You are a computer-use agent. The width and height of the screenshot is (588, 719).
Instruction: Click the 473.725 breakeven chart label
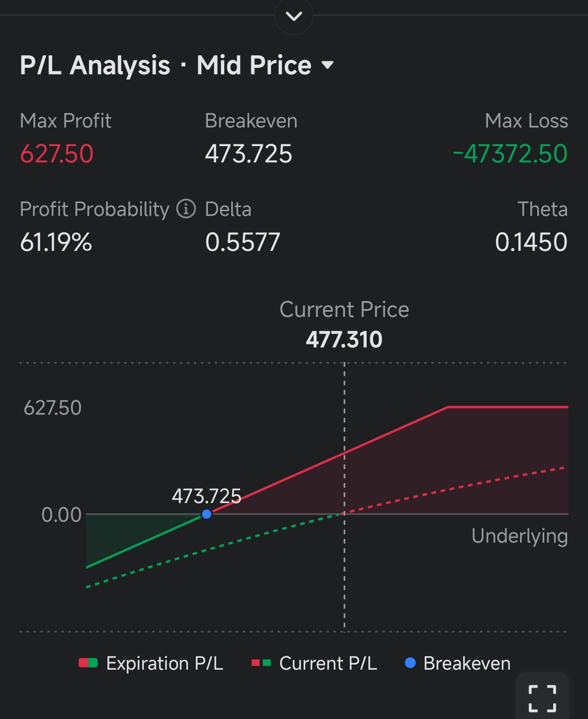207,496
